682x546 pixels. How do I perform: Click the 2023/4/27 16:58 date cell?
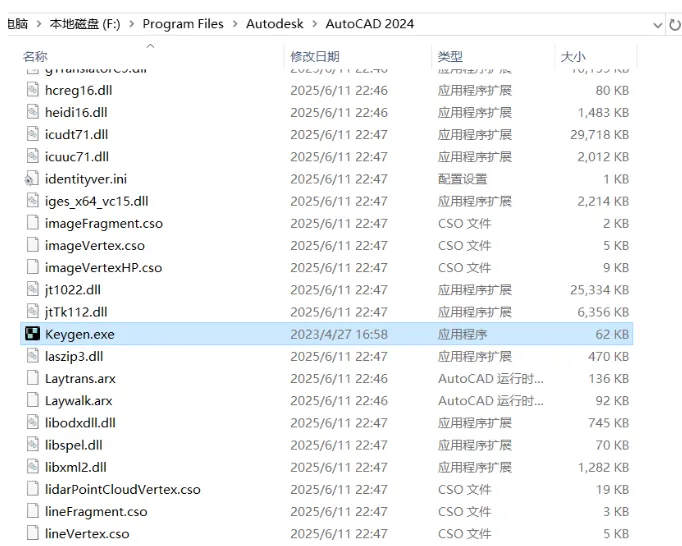tap(339, 334)
